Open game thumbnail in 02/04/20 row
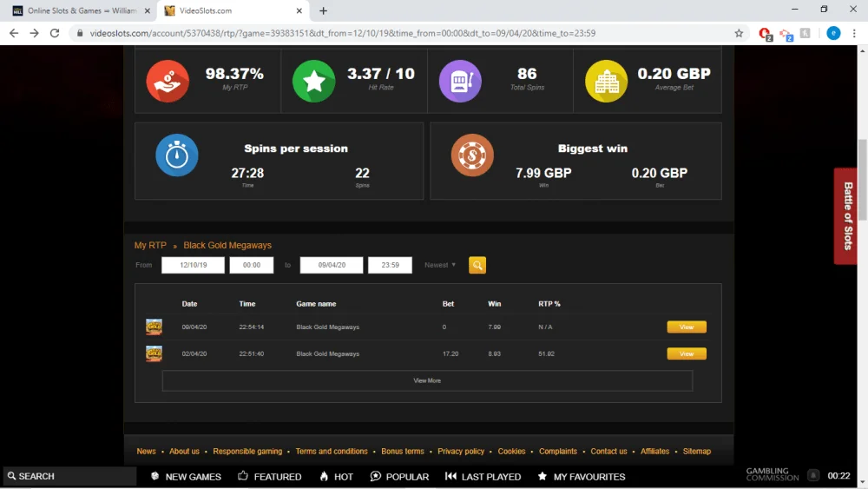This screenshot has width=868, height=489. pos(154,354)
